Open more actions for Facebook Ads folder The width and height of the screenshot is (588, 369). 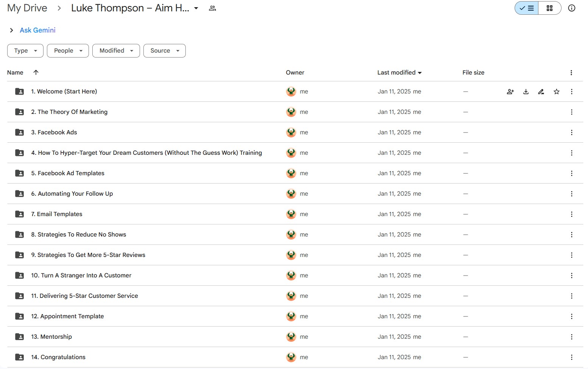tap(571, 132)
